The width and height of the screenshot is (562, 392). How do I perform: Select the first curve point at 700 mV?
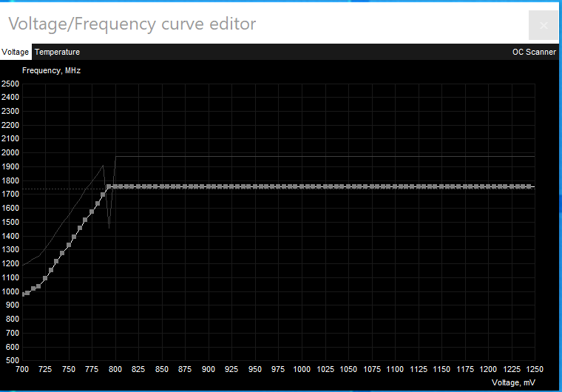click(24, 294)
